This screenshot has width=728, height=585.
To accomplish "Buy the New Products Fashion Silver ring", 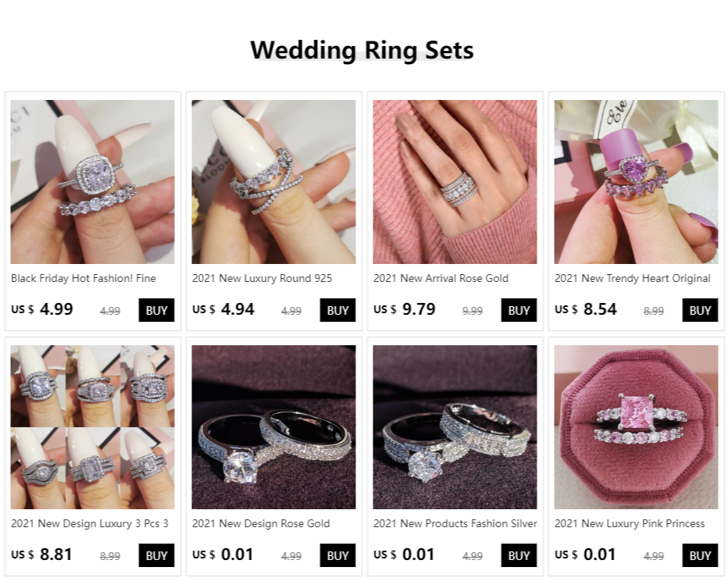I will [519, 555].
